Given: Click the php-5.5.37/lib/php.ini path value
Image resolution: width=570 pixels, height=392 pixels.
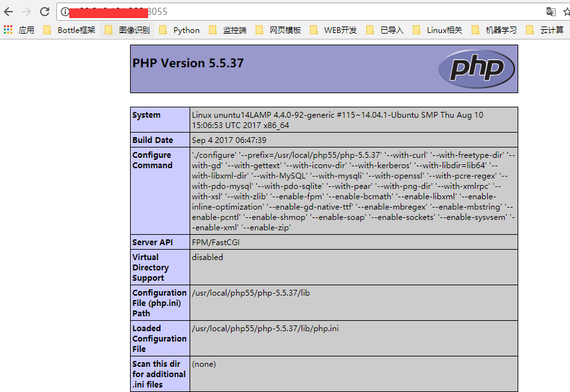Looking at the screenshot, I should [265, 329].
